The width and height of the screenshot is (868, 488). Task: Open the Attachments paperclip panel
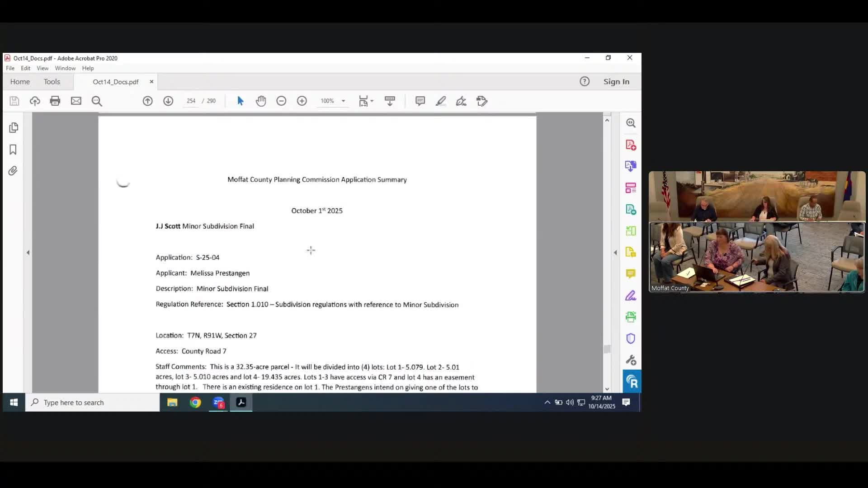13,171
